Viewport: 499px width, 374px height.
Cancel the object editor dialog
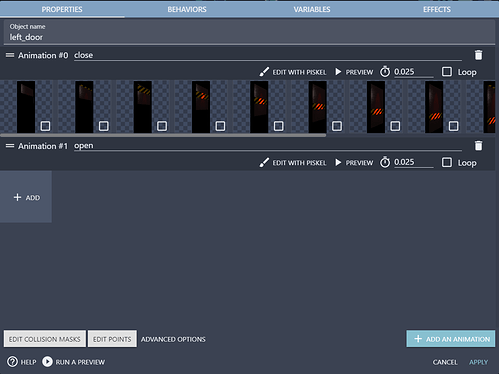pyautogui.click(x=445, y=362)
